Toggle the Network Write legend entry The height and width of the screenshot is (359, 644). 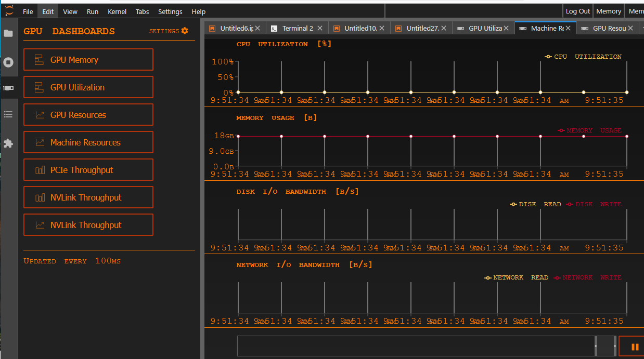click(x=587, y=277)
